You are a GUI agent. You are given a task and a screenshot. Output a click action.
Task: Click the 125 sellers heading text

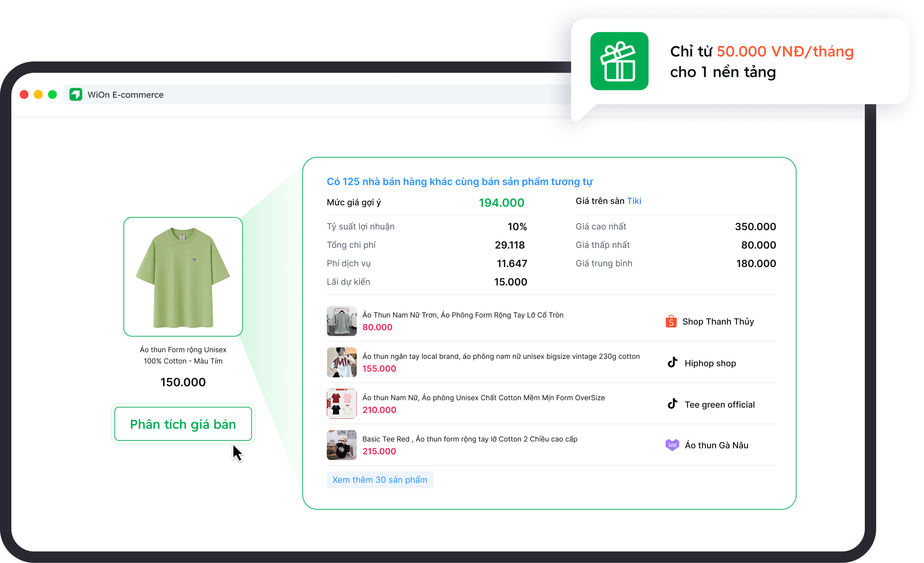[x=459, y=182]
